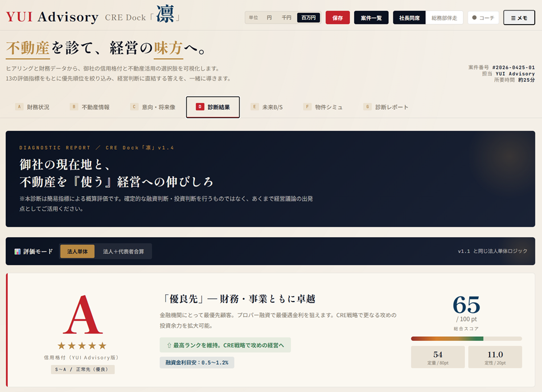
Task: Open the 案件一覧 case list
Action: pyautogui.click(x=371, y=18)
